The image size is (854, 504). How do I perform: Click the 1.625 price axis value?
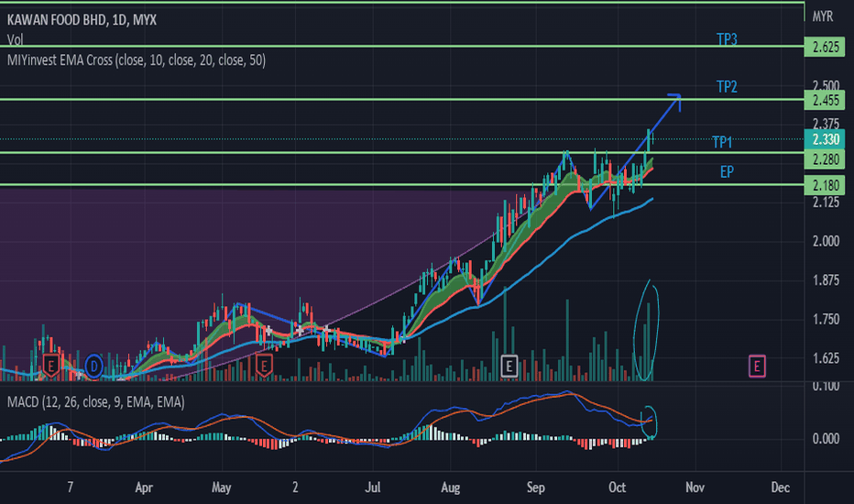pos(826,358)
